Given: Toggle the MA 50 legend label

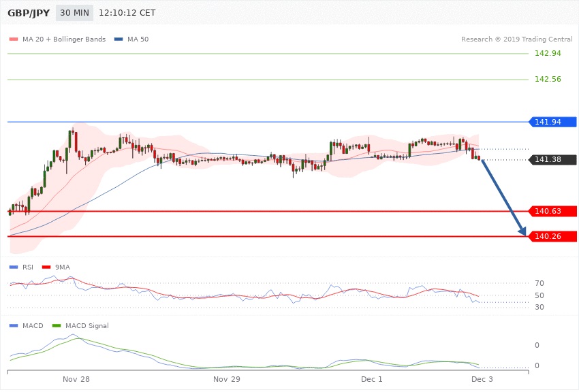Looking at the screenshot, I should click(139, 39).
